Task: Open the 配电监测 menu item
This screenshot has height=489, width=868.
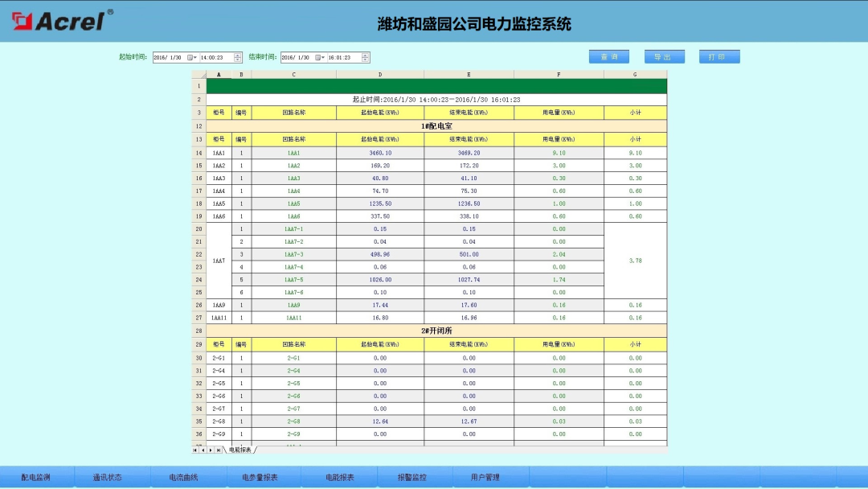Action: pos(36,478)
